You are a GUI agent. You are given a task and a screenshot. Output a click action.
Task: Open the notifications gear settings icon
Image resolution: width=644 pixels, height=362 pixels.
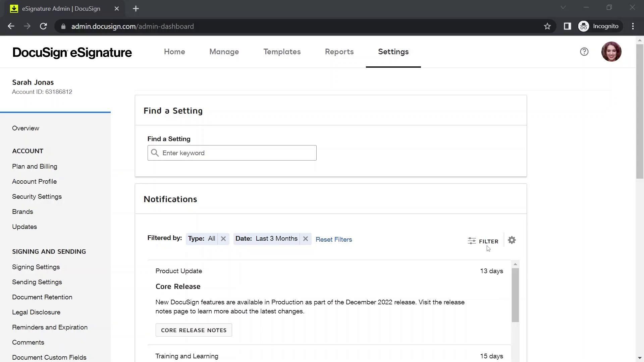click(x=512, y=240)
